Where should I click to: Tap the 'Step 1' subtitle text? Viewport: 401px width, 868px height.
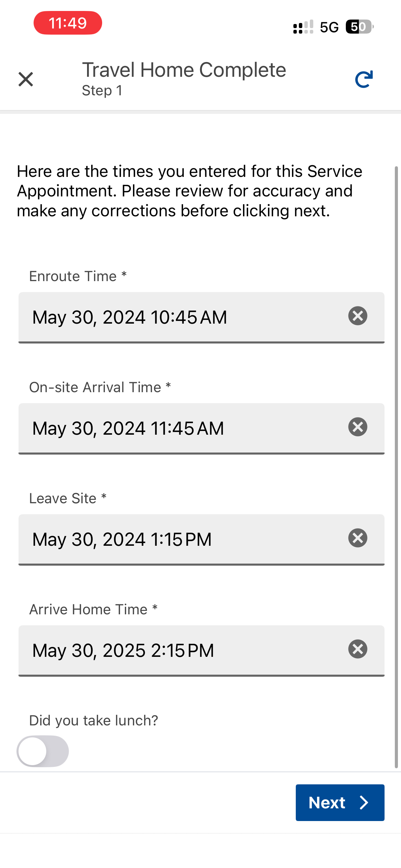[102, 91]
